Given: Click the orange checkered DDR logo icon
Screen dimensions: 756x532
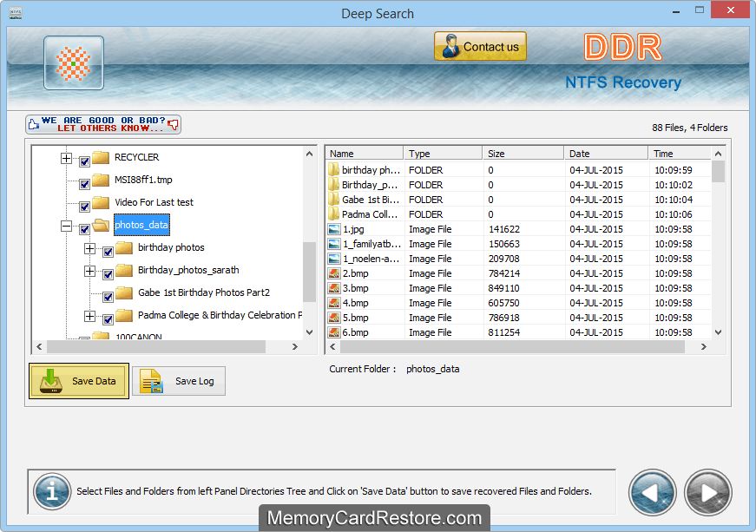Looking at the screenshot, I should click(x=73, y=62).
